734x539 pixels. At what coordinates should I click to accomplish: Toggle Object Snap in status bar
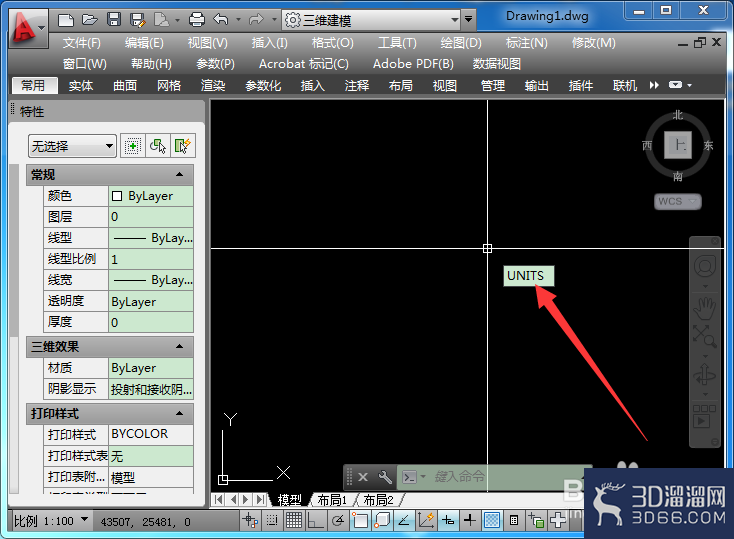(360, 520)
